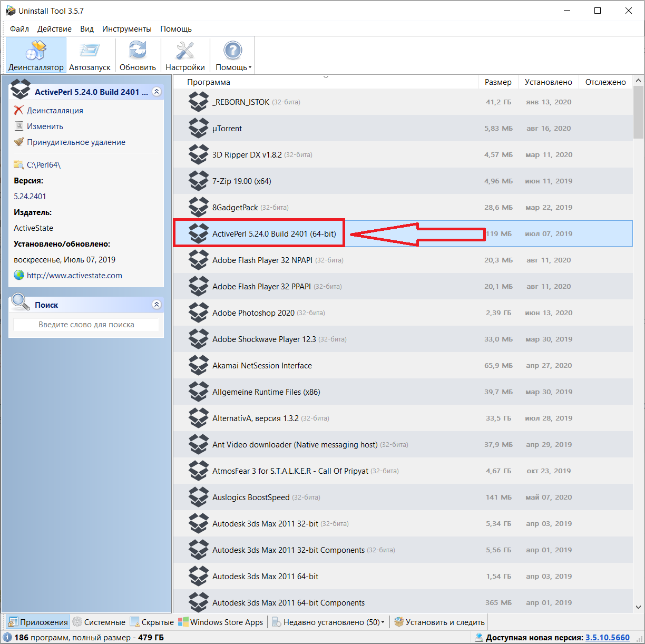Viewport: 645px width, 644px height.
Task: Switch to the Приложения tab
Action: click(38, 622)
